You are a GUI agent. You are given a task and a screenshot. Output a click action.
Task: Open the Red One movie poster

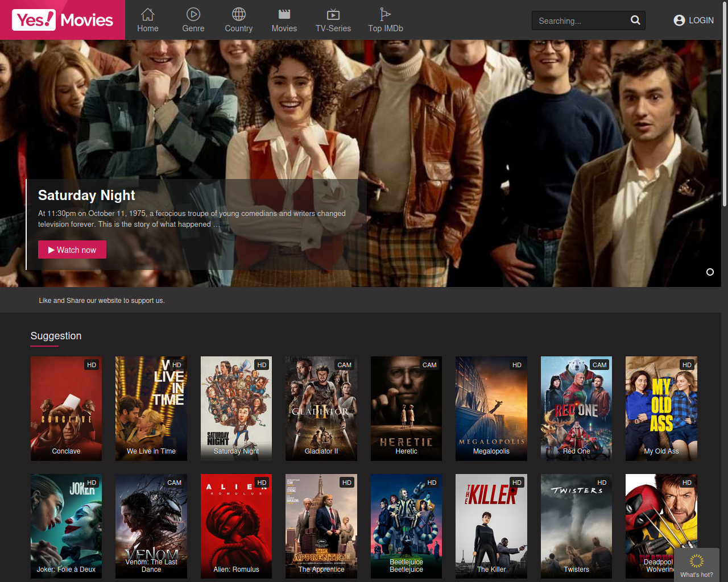coord(576,409)
